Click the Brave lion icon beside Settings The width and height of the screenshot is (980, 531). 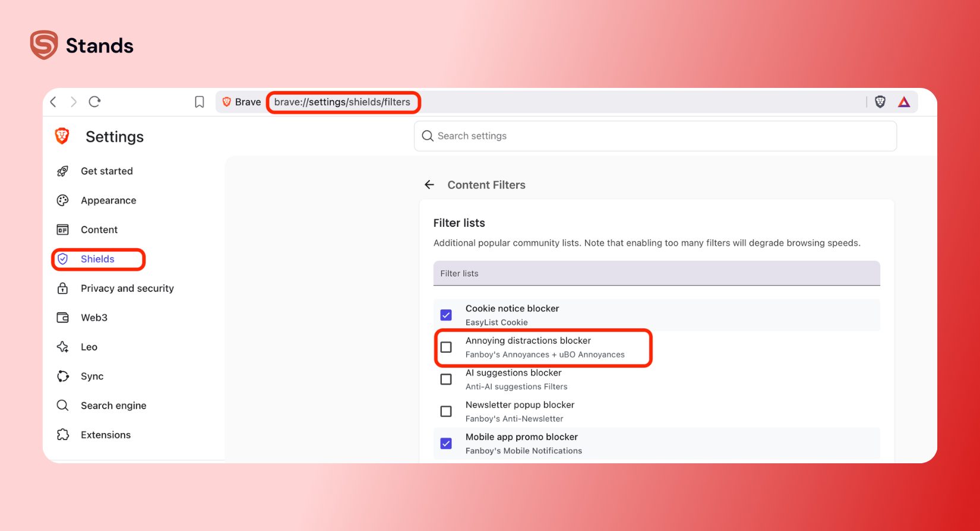point(62,136)
